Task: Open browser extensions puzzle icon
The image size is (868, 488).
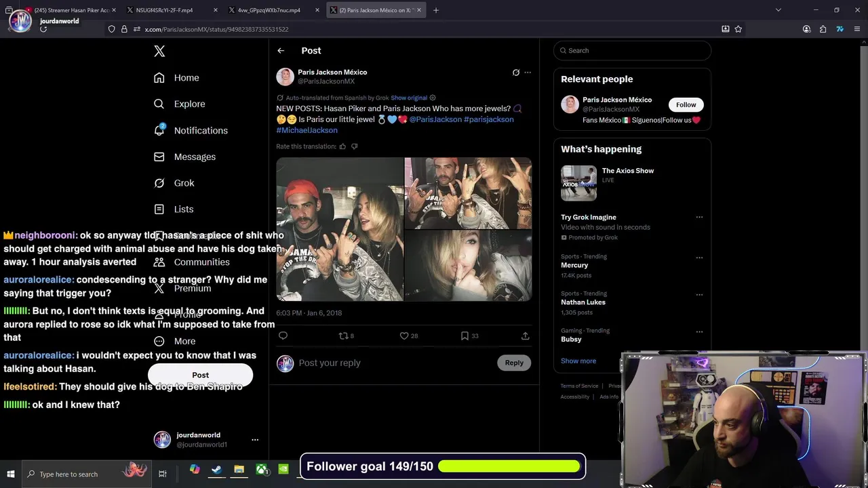Action: click(x=823, y=29)
